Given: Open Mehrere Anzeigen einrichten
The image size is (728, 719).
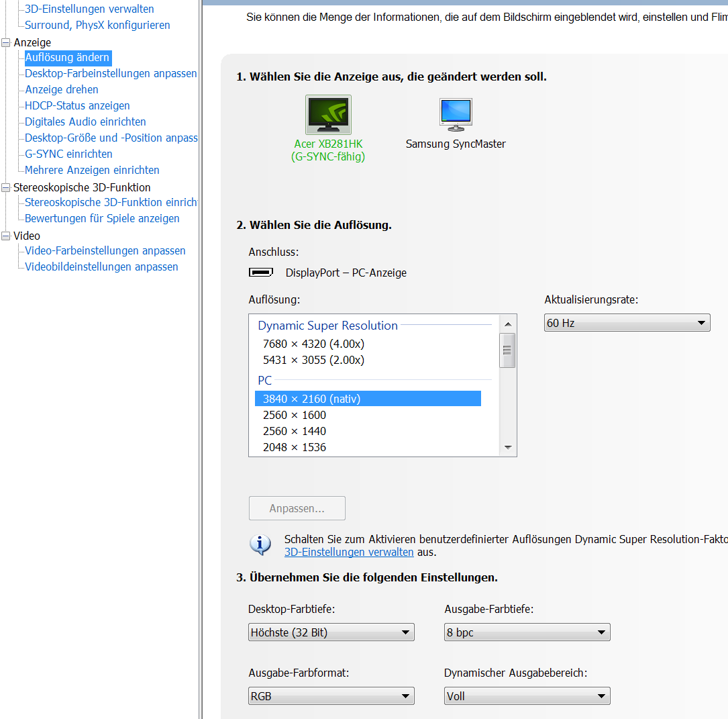Looking at the screenshot, I should click(92, 170).
